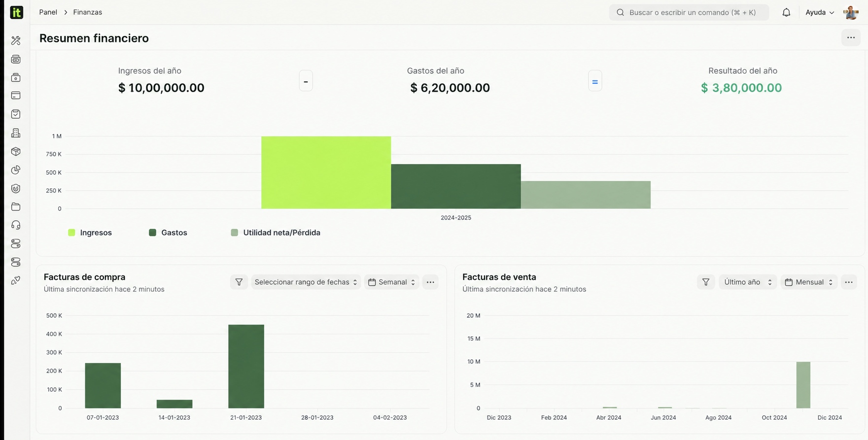Image resolution: width=868 pixels, height=440 pixels.
Task: Click the bright green Ingresos bar
Action: point(326,172)
